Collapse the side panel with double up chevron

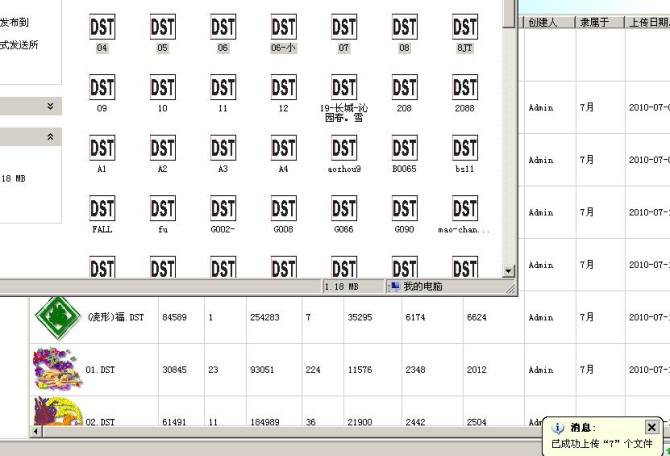[51, 136]
